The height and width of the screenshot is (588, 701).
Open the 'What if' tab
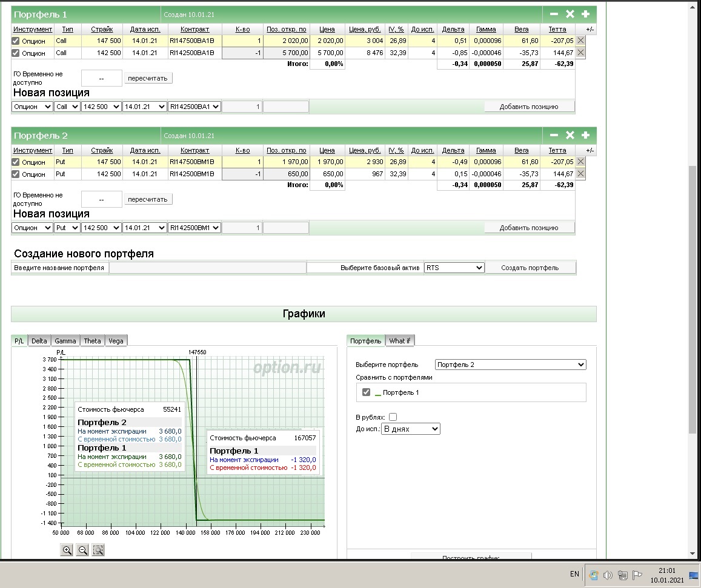click(x=400, y=341)
